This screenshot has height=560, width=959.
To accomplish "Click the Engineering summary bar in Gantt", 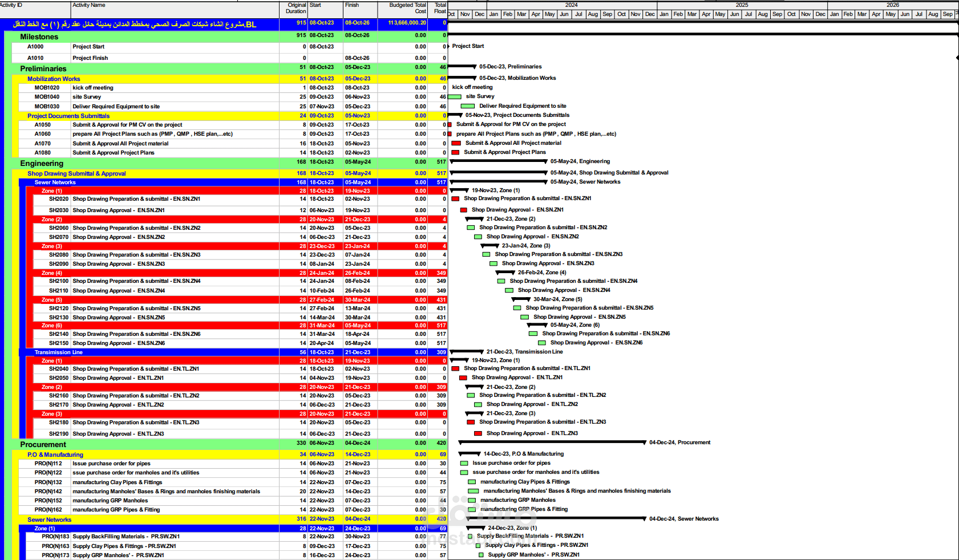I will click(x=499, y=161).
